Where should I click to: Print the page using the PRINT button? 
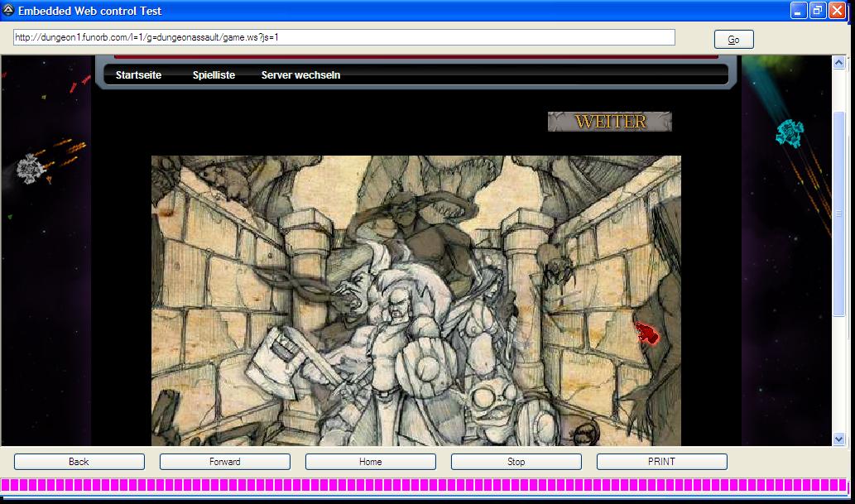coord(661,462)
